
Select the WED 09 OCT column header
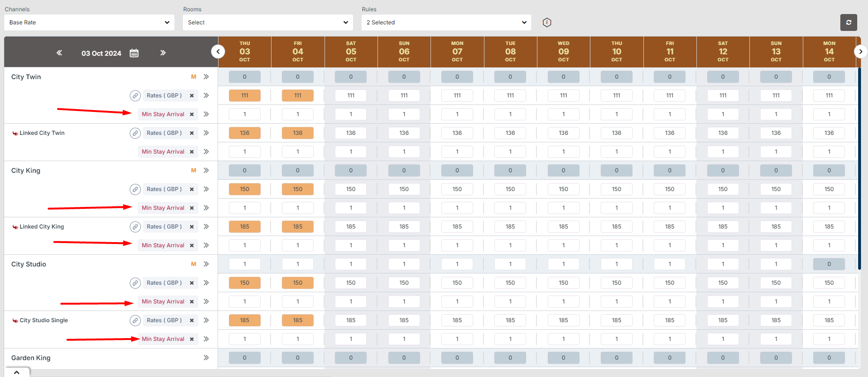(x=563, y=52)
